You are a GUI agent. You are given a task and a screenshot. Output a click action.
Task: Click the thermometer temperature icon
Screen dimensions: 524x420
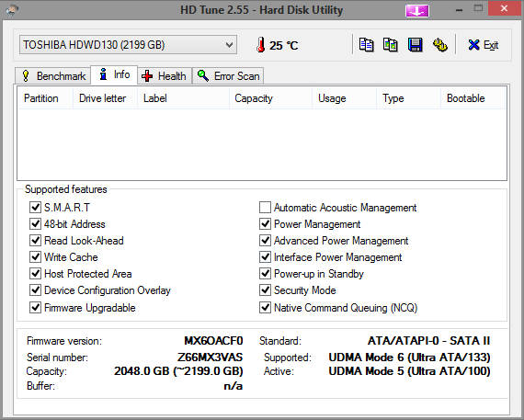[x=261, y=45]
